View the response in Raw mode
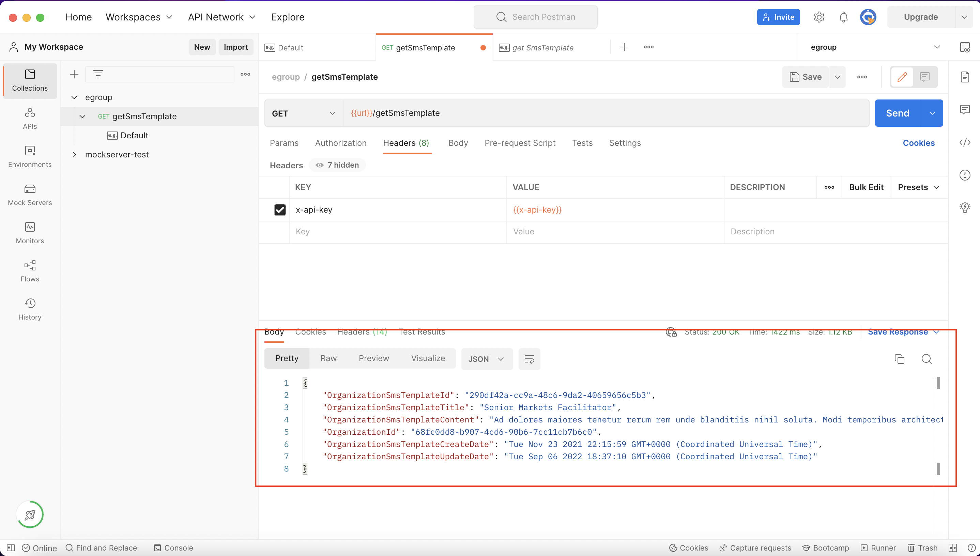980x556 pixels. pos(328,358)
